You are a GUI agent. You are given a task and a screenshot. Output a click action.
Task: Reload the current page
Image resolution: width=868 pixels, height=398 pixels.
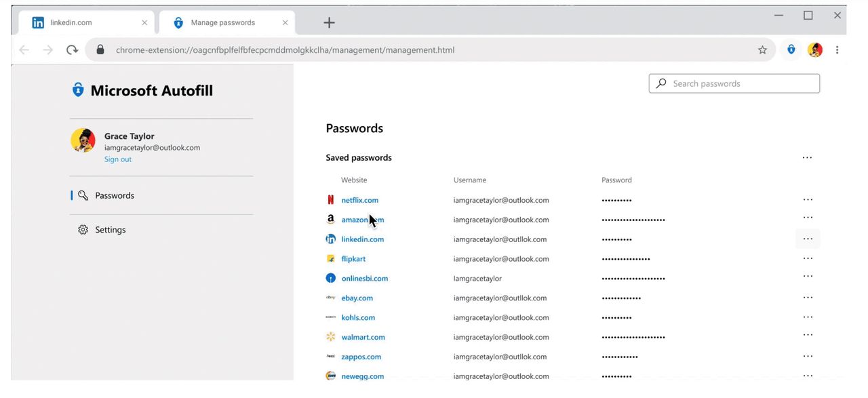72,49
